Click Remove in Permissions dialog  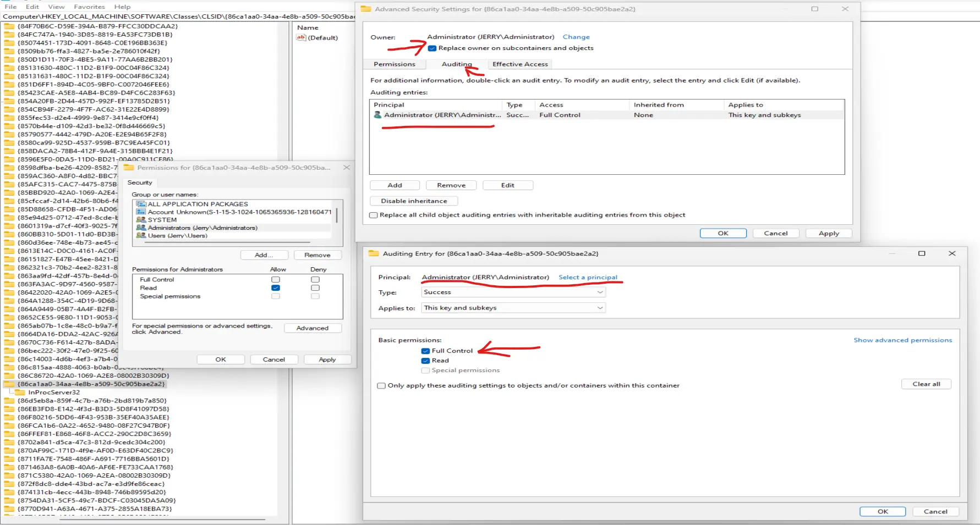point(317,255)
